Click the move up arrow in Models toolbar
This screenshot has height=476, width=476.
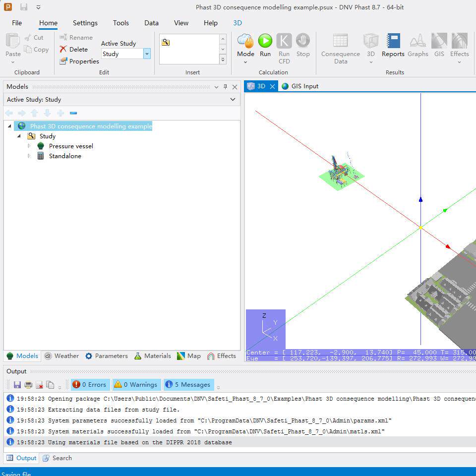(34, 113)
